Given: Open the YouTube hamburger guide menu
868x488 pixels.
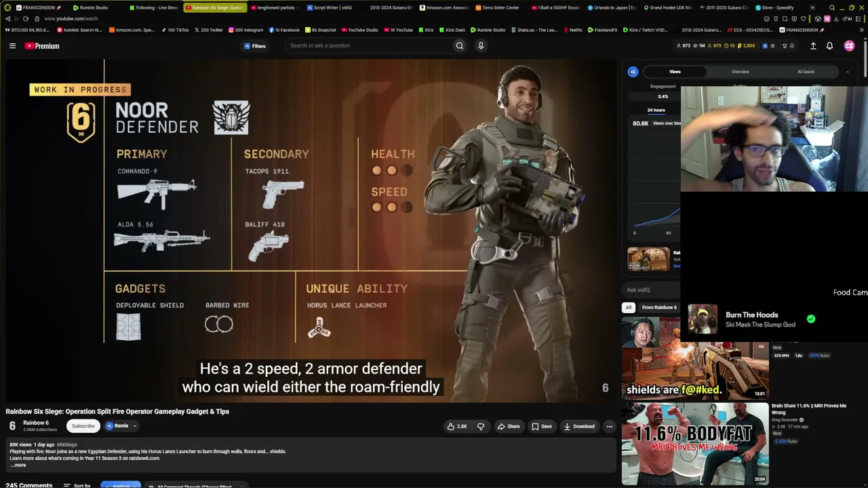Looking at the screenshot, I should tap(12, 46).
